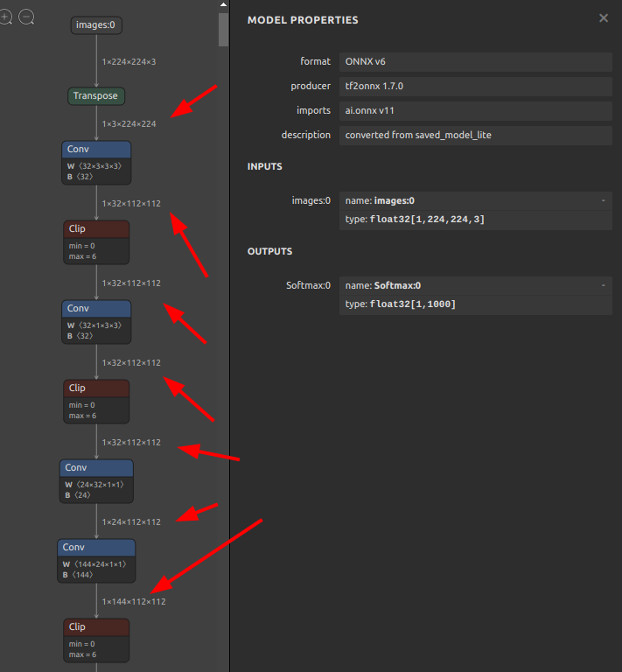Collapse the Softmax:0 output details
The width and height of the screenshot is (622, 672).
pyautogui.click(x=604, y=286)
